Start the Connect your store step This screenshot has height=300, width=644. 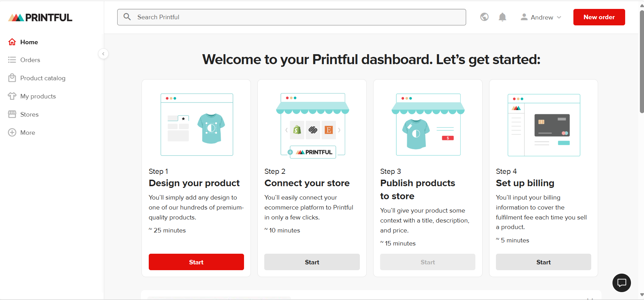tap(312, 262)
